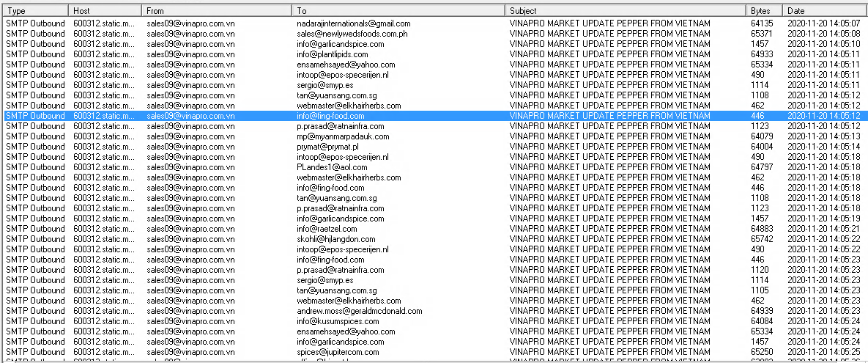This screenshot has width=868, height=363.
Task: Click bytes value 64797
Action: point(762,166)
